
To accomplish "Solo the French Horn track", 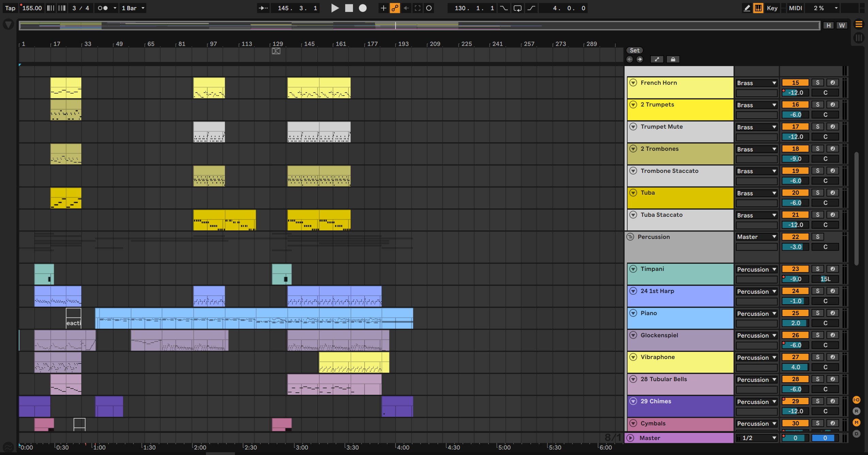I will pyautogui.click(x=818, y=83).
